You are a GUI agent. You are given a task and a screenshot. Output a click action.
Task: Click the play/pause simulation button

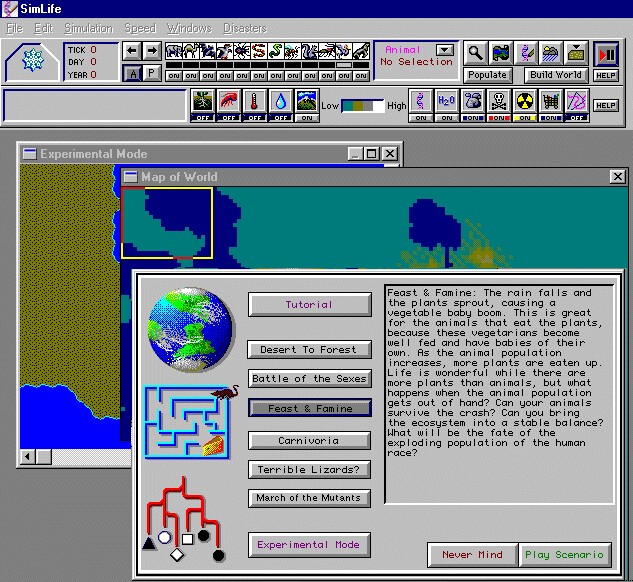(x=606, y=54)
